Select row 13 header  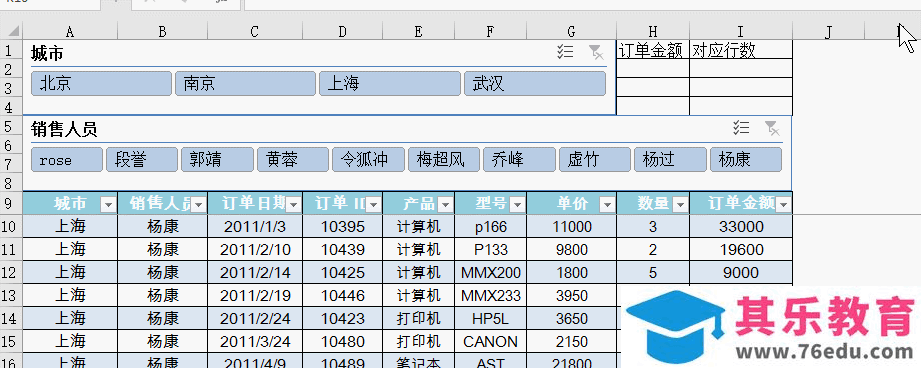coord(11,295)
